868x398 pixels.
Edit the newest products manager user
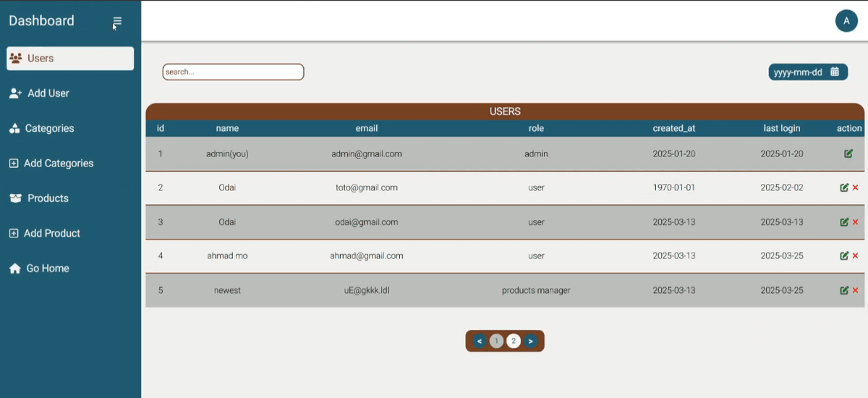(x=844, y=290)
